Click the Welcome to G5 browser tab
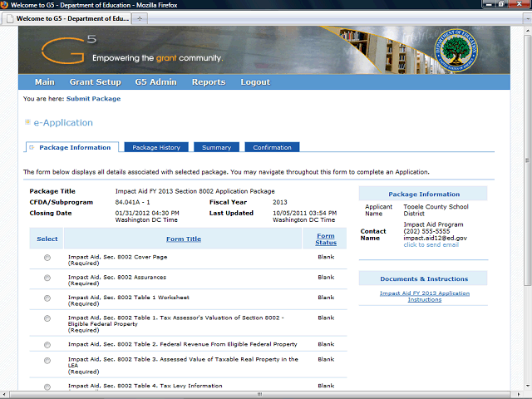The width and height of the screenshot is (532, 399). 66,18
